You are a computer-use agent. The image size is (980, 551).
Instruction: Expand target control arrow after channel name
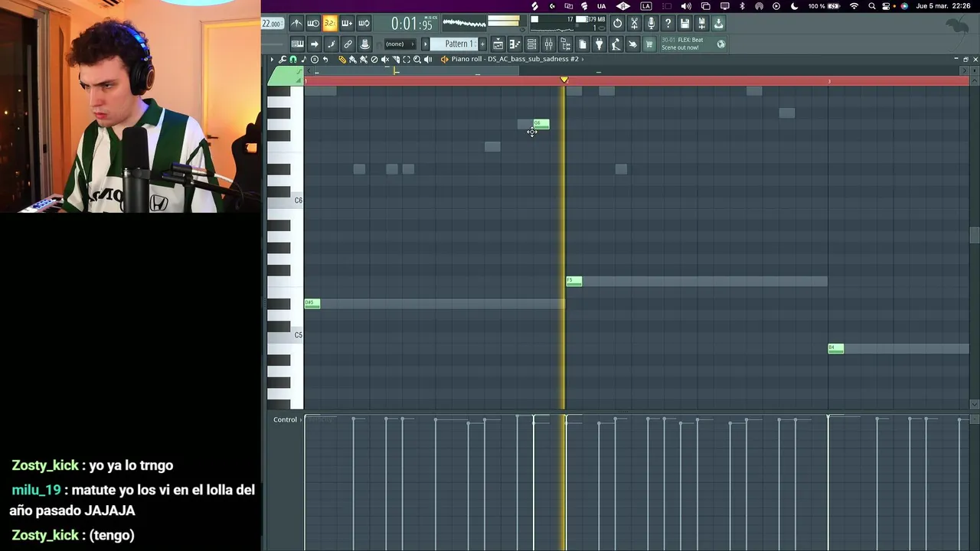coord(583,59)
